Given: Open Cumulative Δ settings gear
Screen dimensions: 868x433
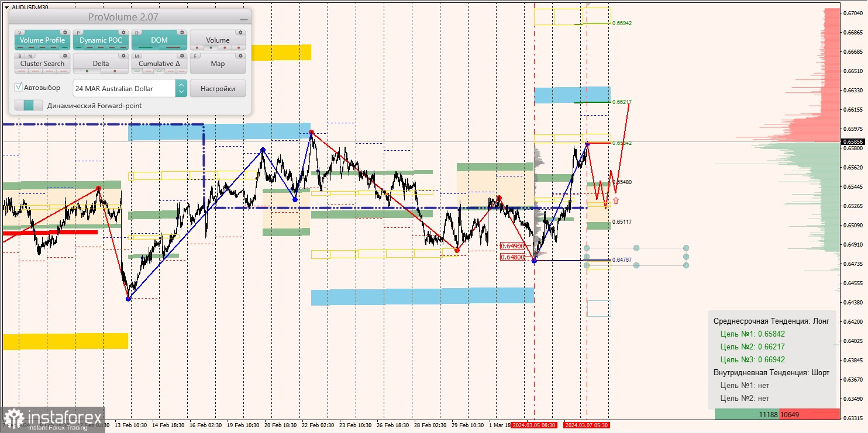Looking at the screenshot, I should click(x=182, y=56).
